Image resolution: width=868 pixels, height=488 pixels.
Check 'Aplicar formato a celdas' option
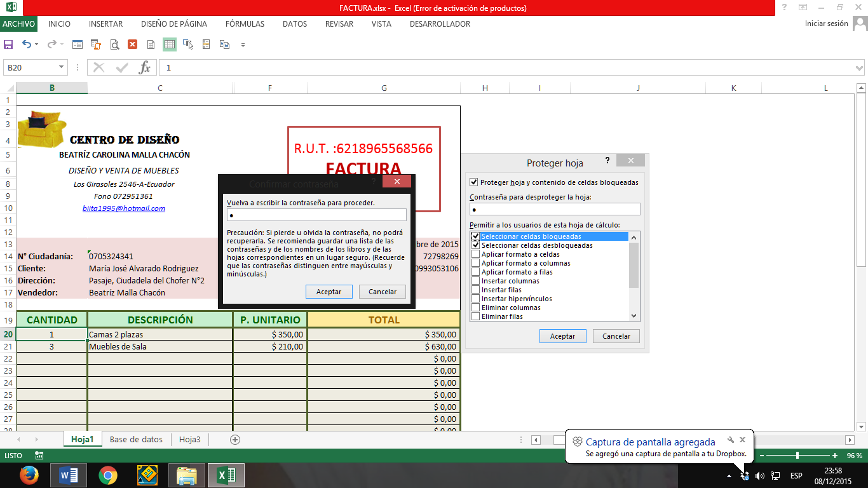point(475,254)
